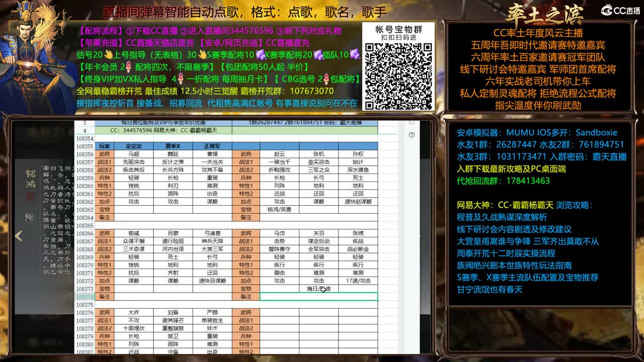The width and height of the screenshot is (644, 362).
Task: Click the 定定定 header cell
Action: pyautogui.click(x=134, y=146)
